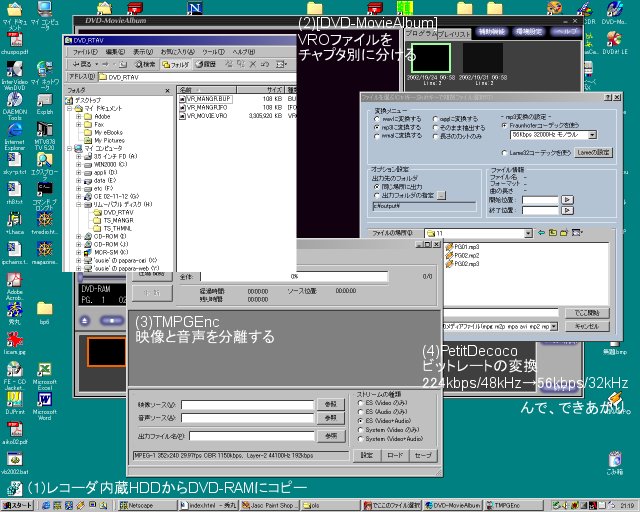Open the licam.jpg desktop icon

point(15,343)
